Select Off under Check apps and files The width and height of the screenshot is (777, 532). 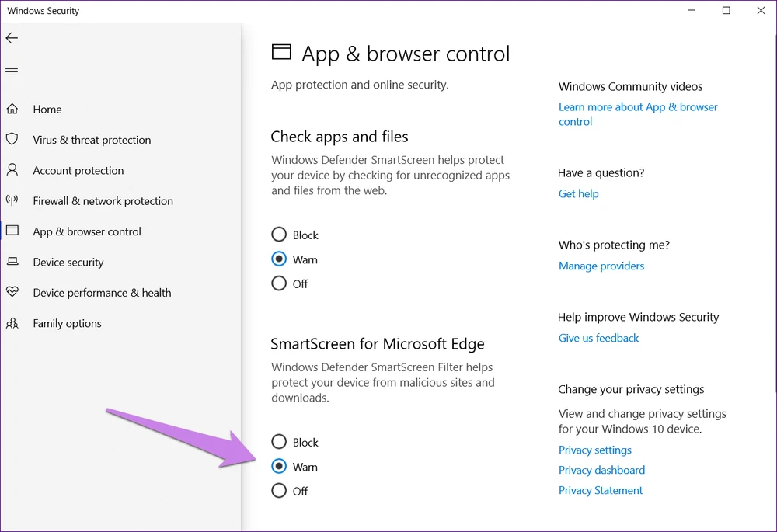pos(279,283)
